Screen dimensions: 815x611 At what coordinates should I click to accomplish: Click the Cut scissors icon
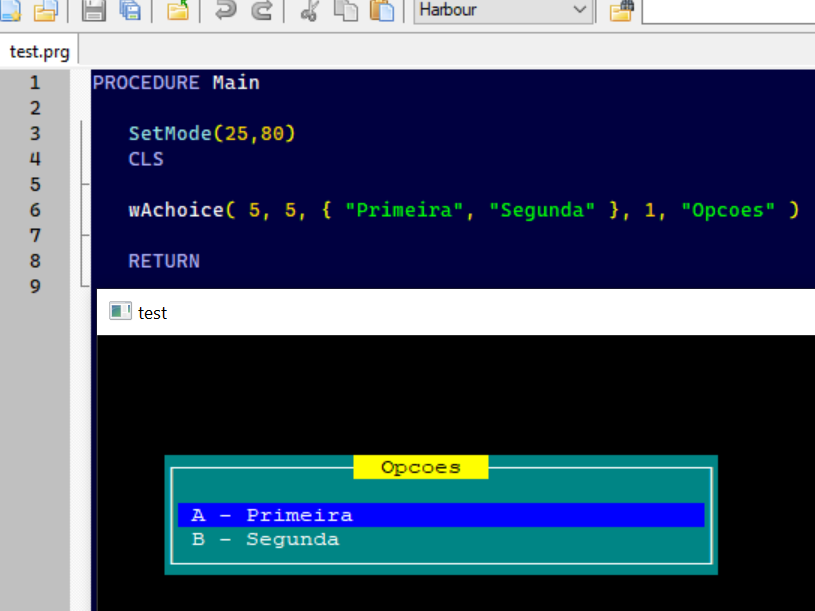click(310, 10)
